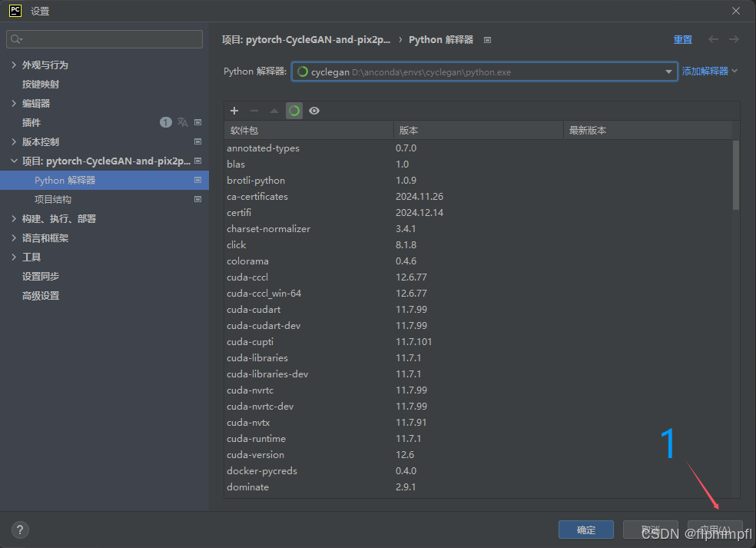The height and width of the screenshot is (548, 756).
Task: Select the certifi package row
Action: click(x=478, y=213)
